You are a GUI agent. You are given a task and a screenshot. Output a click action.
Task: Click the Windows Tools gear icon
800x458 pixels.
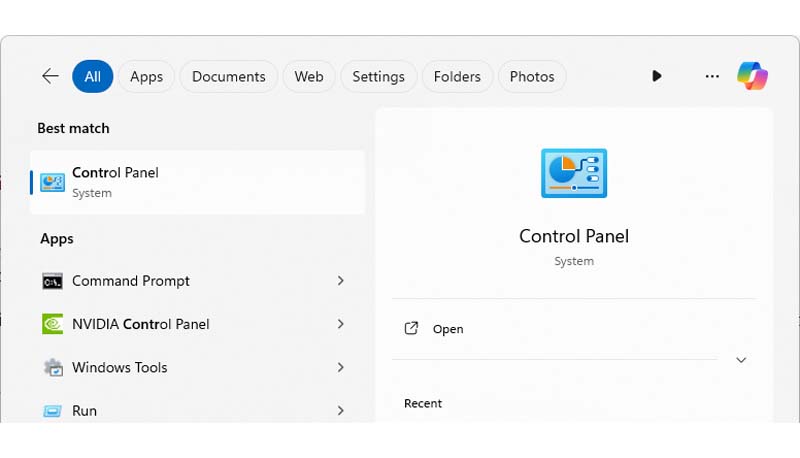53,367
